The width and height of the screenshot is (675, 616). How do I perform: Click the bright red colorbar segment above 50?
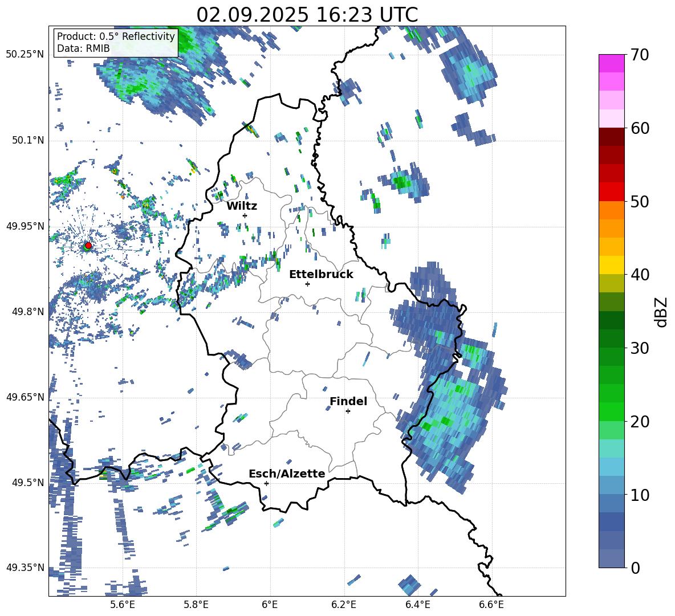coord(611,192)
